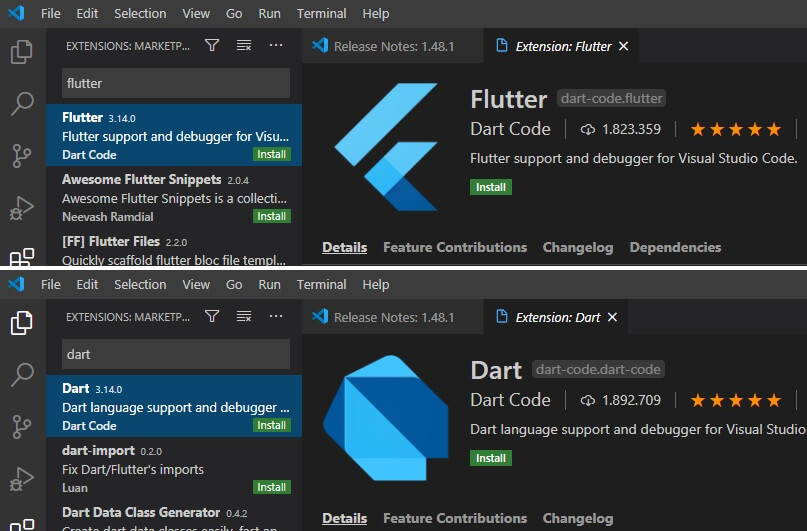Open Terminal menu in bottom window
The height and width of the screenshot is (531, 807).
pyautogui.click(x=321, y=284)
